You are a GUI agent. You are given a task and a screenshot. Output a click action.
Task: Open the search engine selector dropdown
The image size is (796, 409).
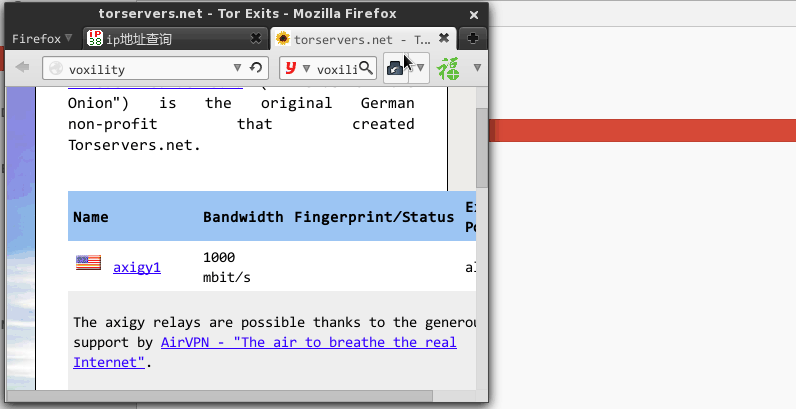coord(296,68)
